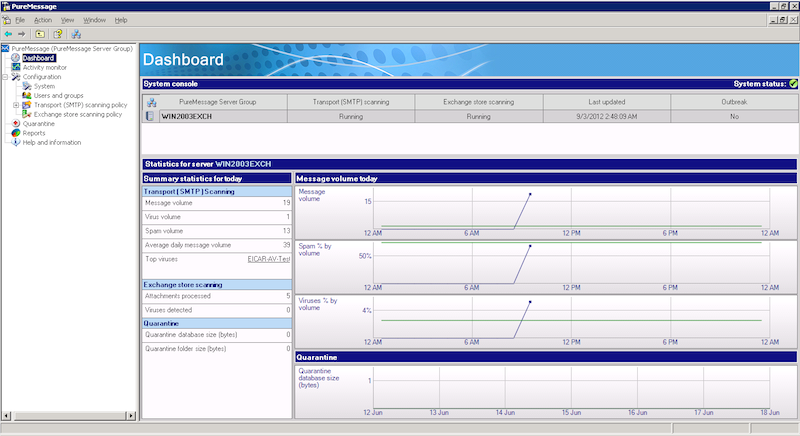This screenshot has height=436, width=800.
Task: Click the Quarantine database size chart
Action: click(546, 391)
